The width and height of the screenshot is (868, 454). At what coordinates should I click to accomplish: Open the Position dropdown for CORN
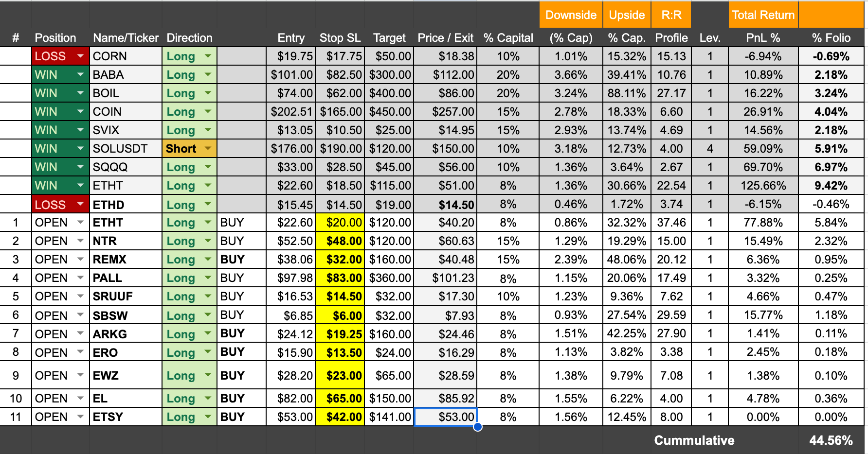pos(80,56)
